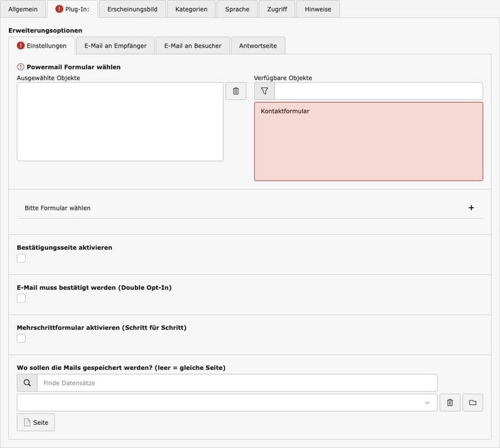Open the E-Mail an Empfänger tab
This screenshot has height=448, width=500.
click(x=115, y=45)
